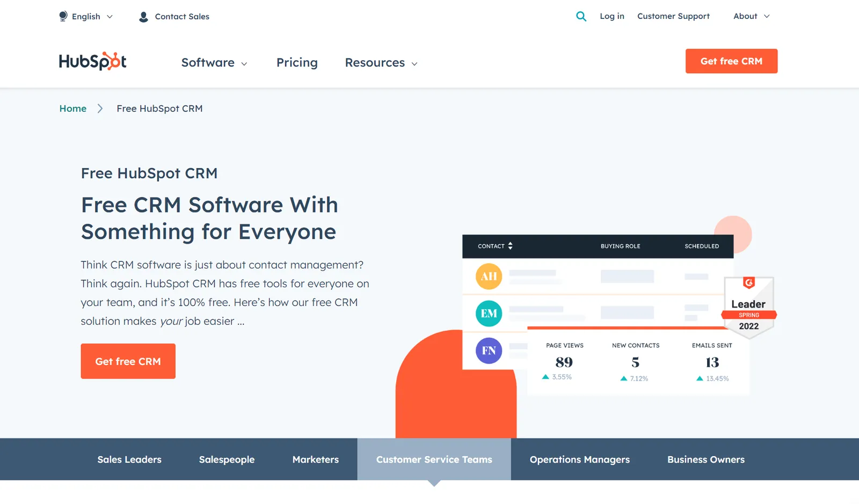Screen dimensions: 859x504
Task: Go to Home breadcrumb link
Action: 73,108
